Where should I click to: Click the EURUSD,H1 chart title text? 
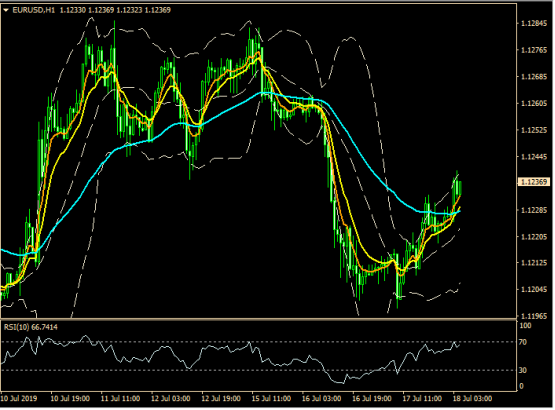(x=34, y=10)
